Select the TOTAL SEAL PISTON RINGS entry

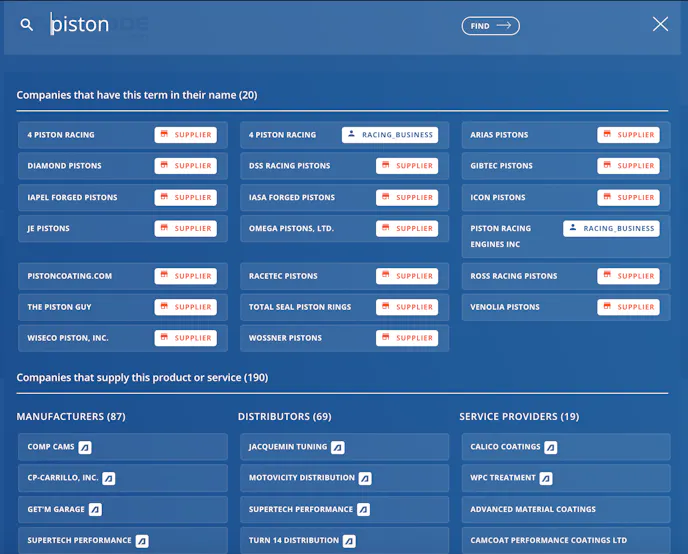point(300,307)
